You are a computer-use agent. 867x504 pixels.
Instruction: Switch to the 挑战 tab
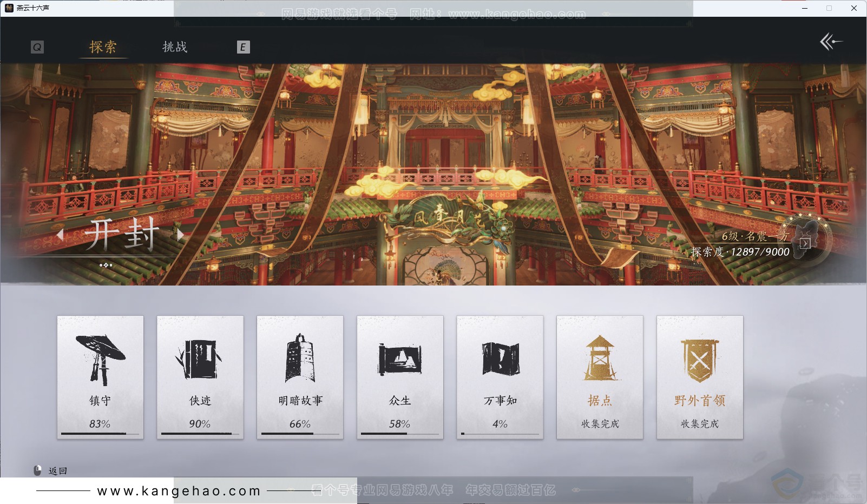coord(175,47)
